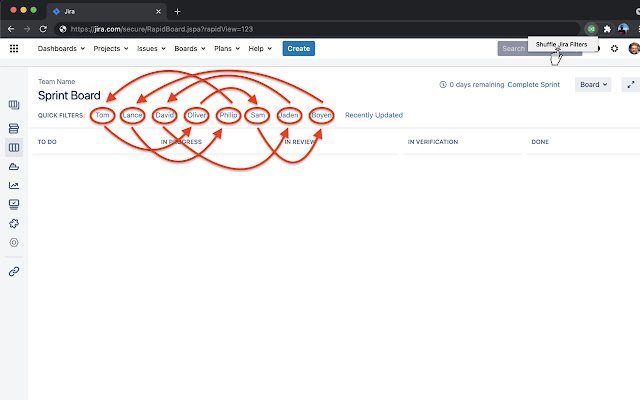Screen dimensions: 640x400
Task: Go forward in browser history
Action: [x=27, y=29]
